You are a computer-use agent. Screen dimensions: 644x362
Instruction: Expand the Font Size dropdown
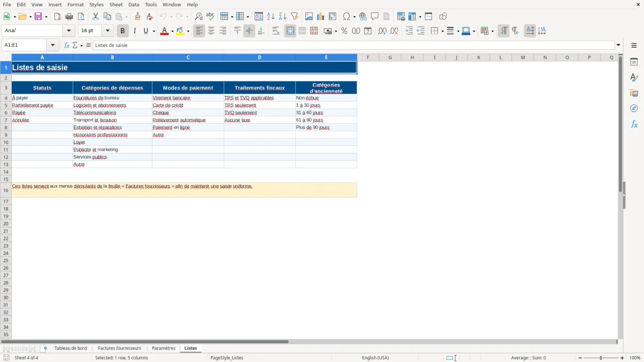tap(107, 31)
